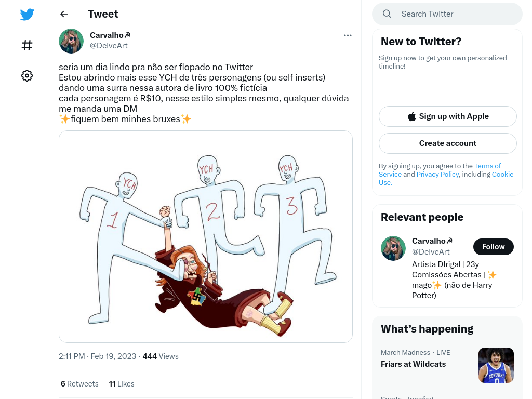
Task: Open the YCH illustration image
Action: tap(206, 236)
